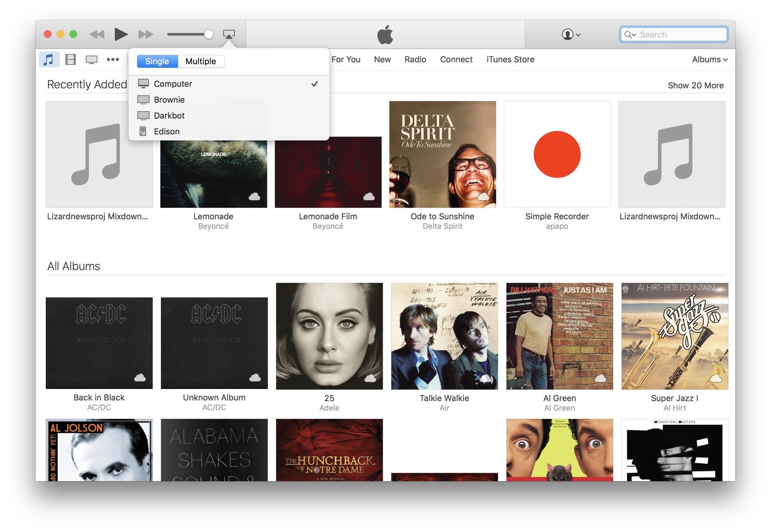Open the Hunchback of Notre Dame album
The width and height of the screenshot is (771, 532).
(x=329, y=450)
